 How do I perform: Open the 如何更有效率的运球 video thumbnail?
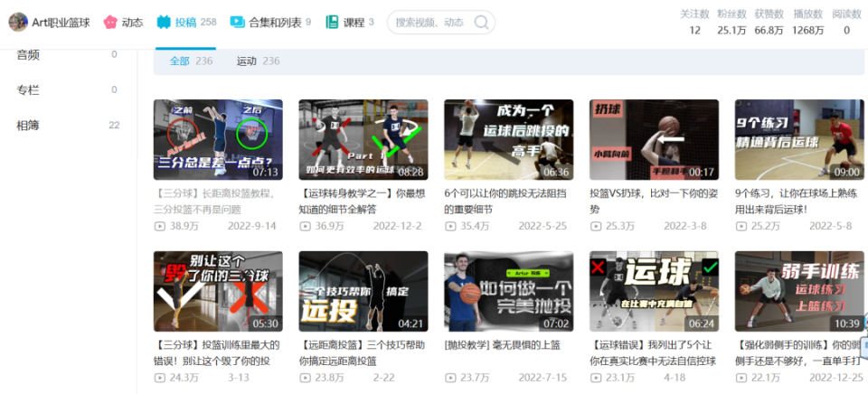coord(363,140)
